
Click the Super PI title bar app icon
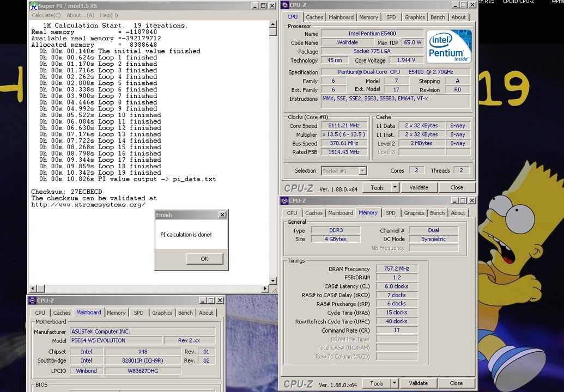(34, 6)
